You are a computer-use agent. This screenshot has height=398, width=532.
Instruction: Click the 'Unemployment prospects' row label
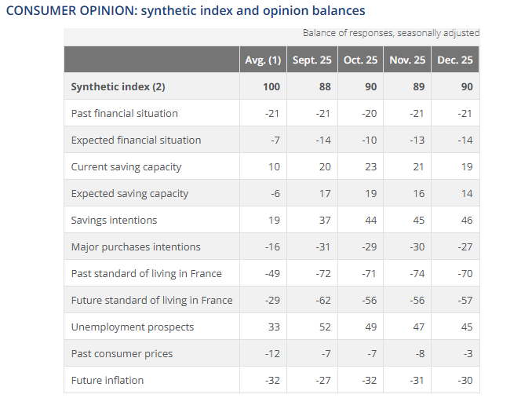coord(132,327)
